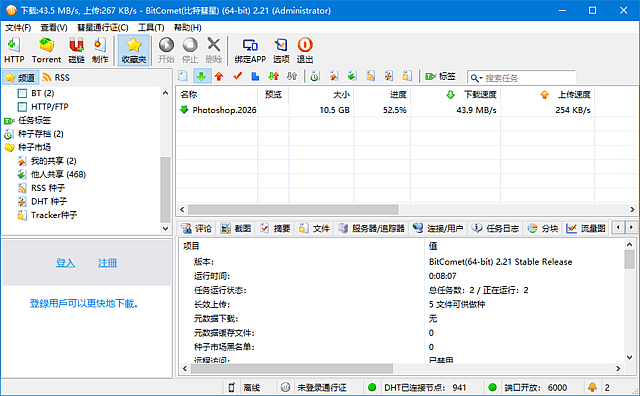This screenshot has height=396, width=640.
Task: Click the start (开始) toolbar icon
Action: coord(166,50)
